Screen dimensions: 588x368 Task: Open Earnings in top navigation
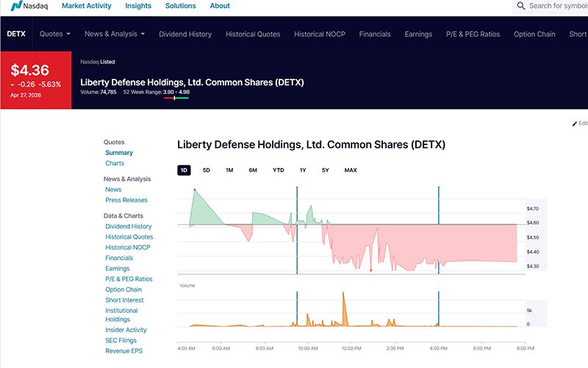418,34
